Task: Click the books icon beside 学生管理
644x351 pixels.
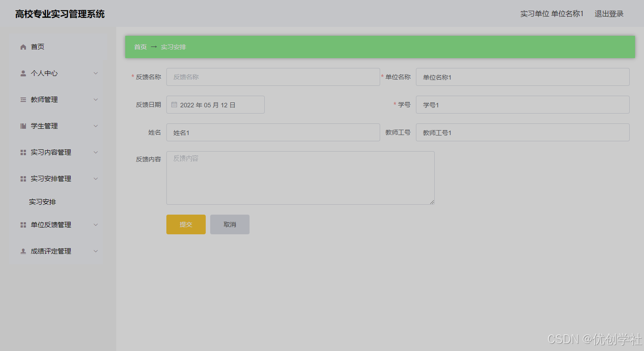Action: coord(23,126)
